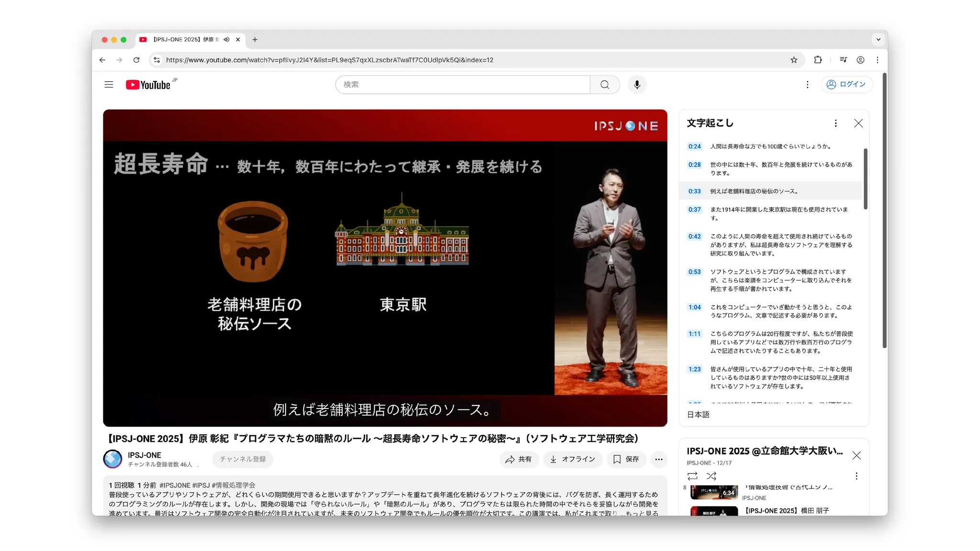The height and width of the screenshot is (551, 980).
Task: Select transcript line 例えば老舗料理店の秘伝のソース
Action: (x=770, y=191)
